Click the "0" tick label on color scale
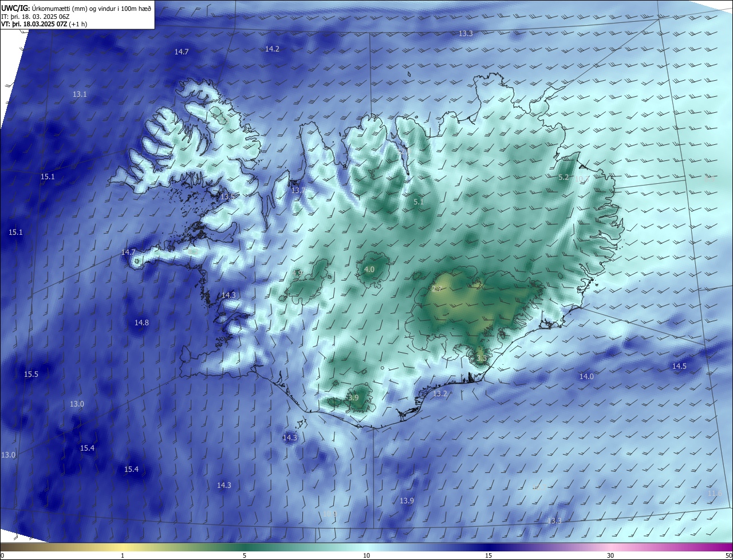The width and height of the screenshot is (733, 560). [2, 555]
